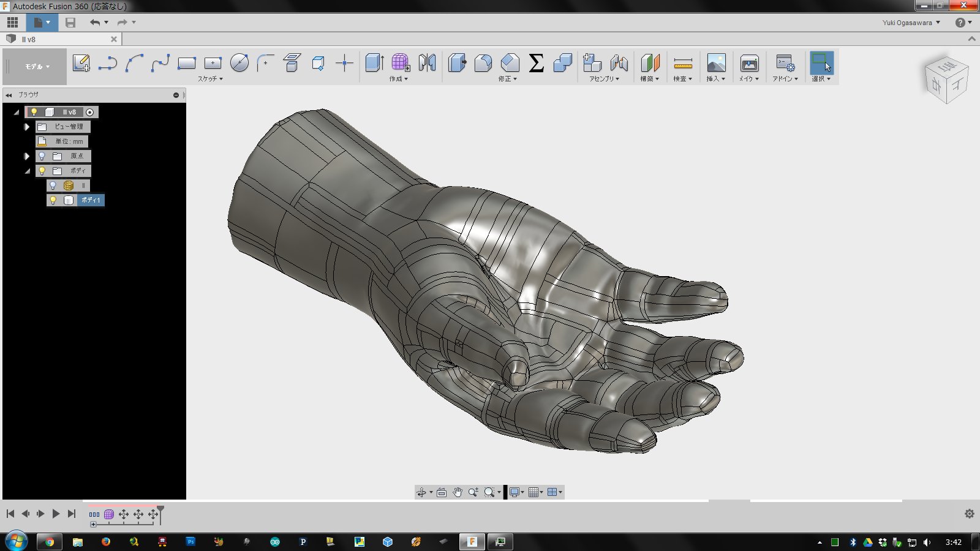Open the 検査 dropdown menu

(x=683, y=79)
